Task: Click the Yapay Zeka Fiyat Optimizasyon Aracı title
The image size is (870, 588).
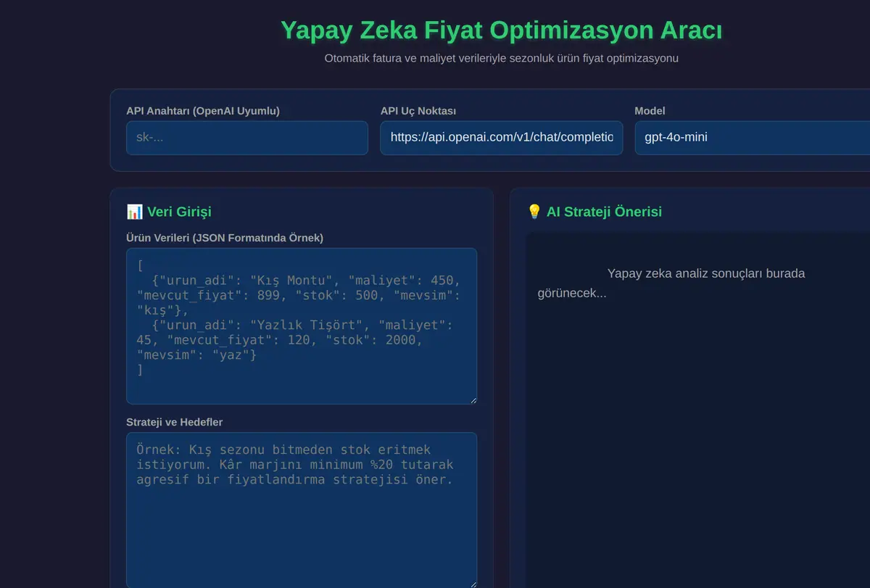Action: (x=501, y=30)
